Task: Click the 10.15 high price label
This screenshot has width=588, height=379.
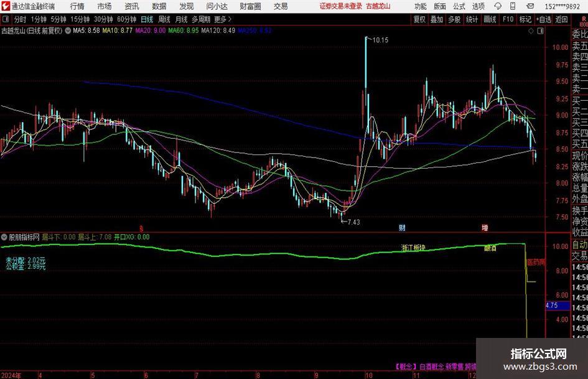Action: 380,40
